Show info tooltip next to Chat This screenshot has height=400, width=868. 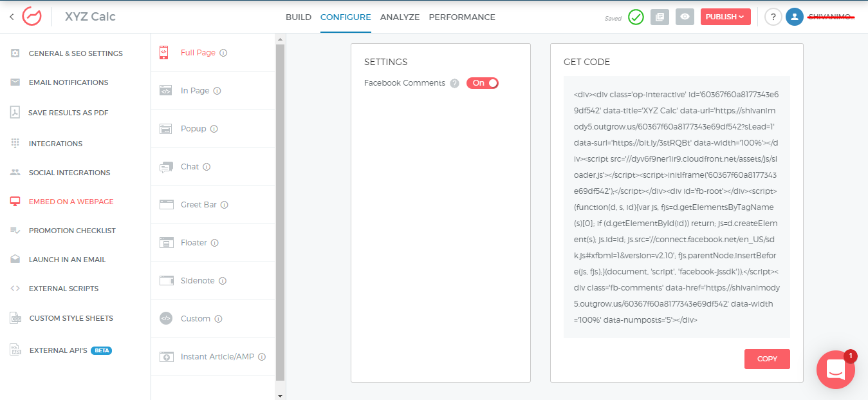[207, 167]
